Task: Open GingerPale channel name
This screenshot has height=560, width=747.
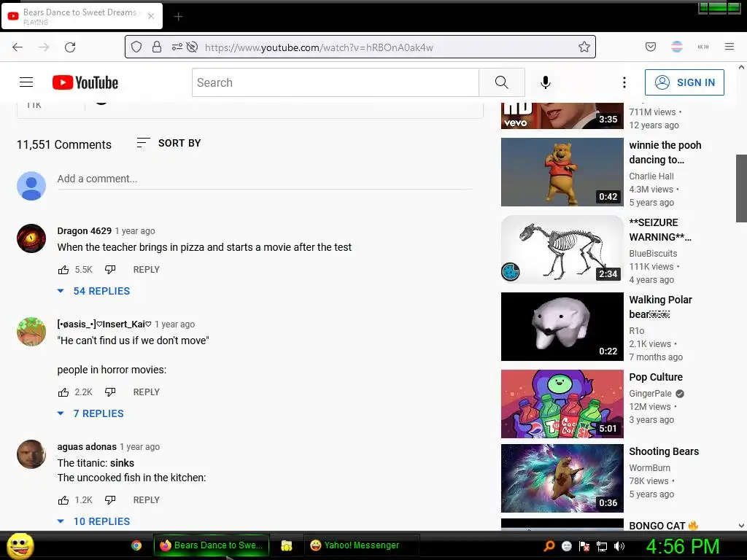Action: (650, 393)
